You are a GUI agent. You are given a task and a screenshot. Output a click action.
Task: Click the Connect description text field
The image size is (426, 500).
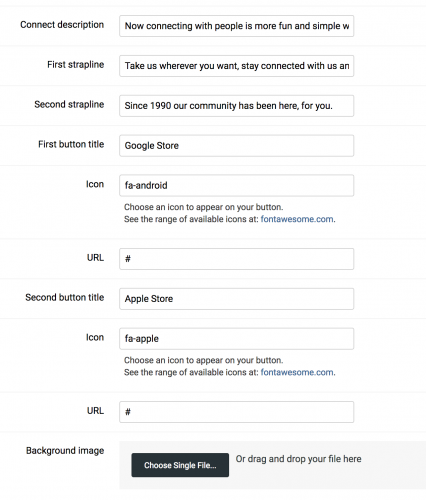[x=236, y=26]
